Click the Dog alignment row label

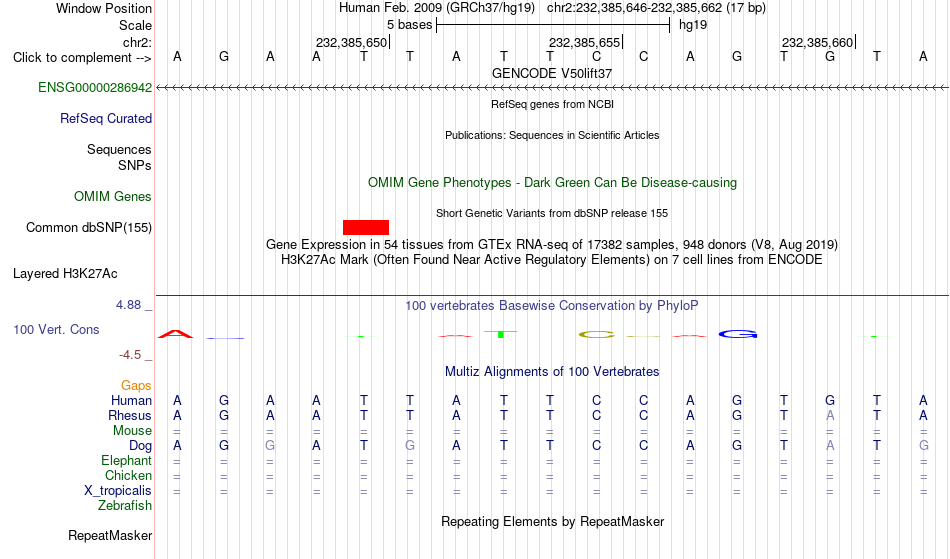(x=140, y=446)
